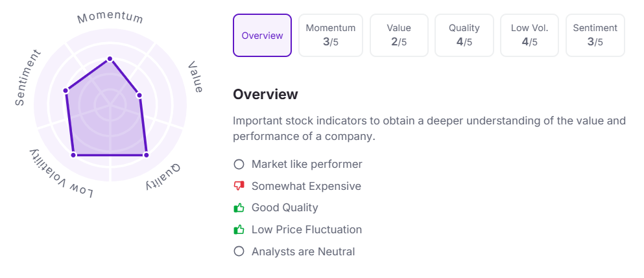Click the Value vertex dot on radar chart

[x=140, y=96]
